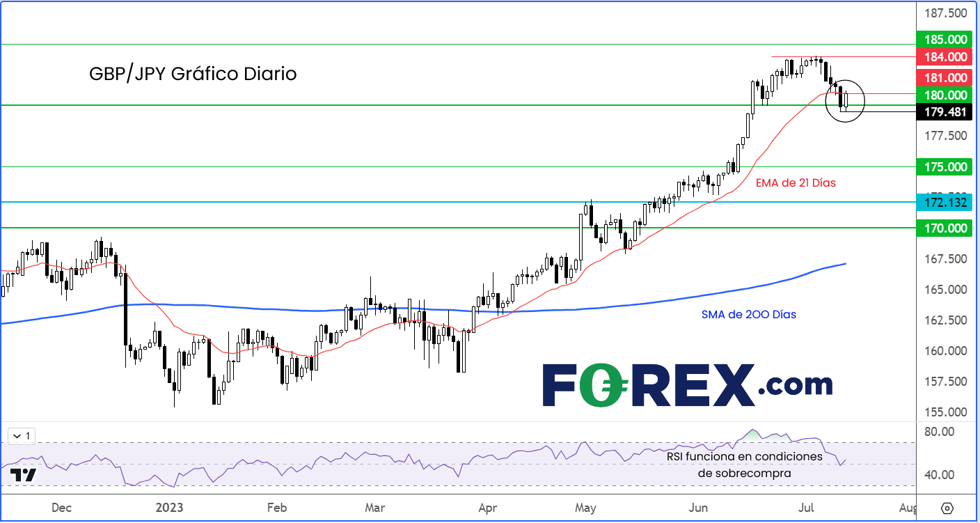This screenshot has width=980, height=523.
Task: Click the 167.500 axis value
Action: click(x=945, y=259)
